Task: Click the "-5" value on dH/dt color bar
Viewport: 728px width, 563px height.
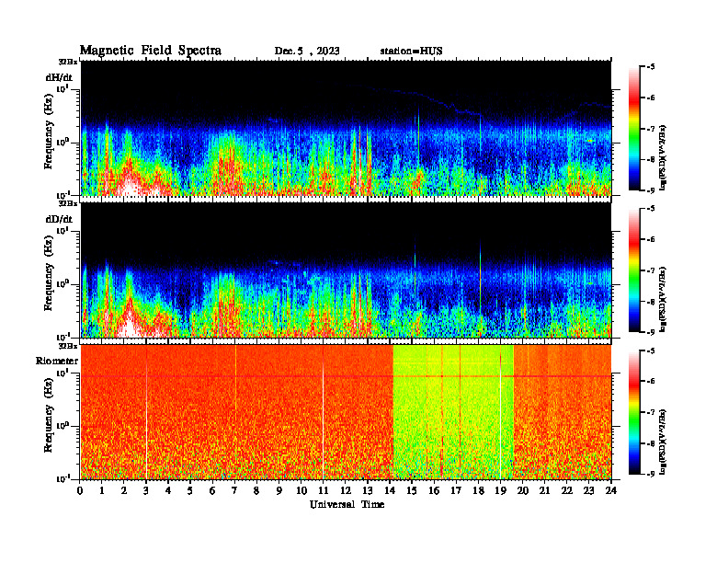Action: click(651, 67)
